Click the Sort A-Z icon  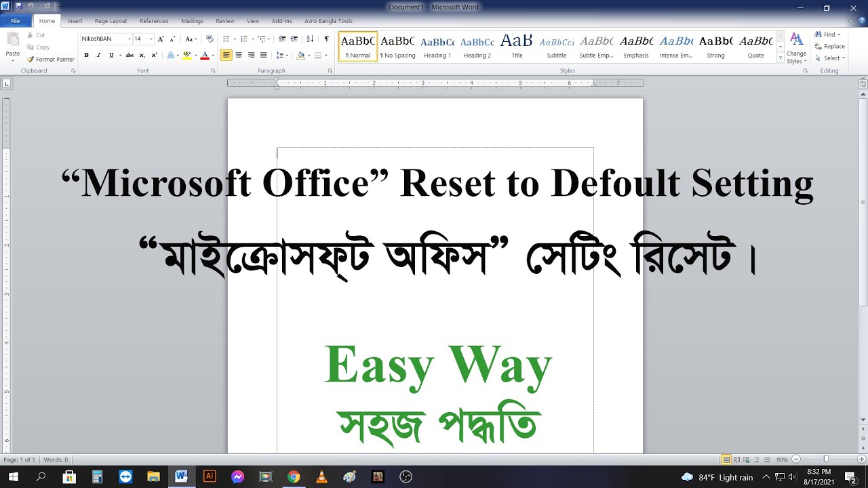[310, 39]
